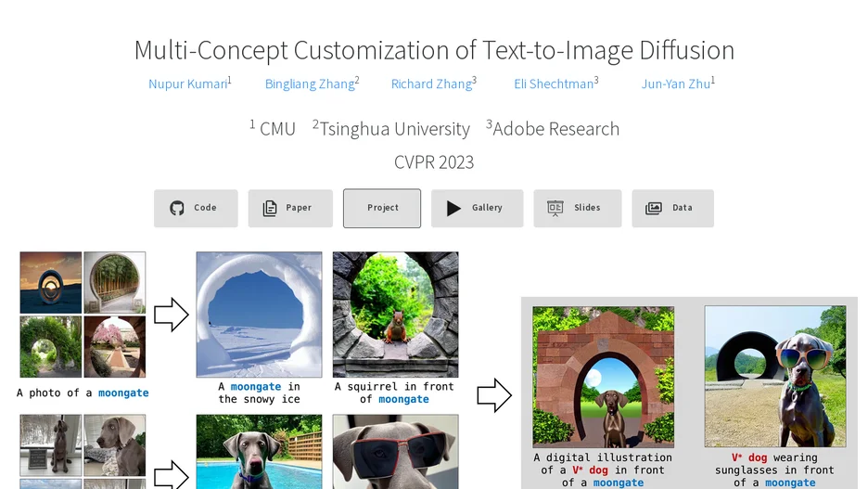Click caption 'A moongate in the snowy ice'
The width and height of the screenshot is (868, 489).
click(259, 392)
